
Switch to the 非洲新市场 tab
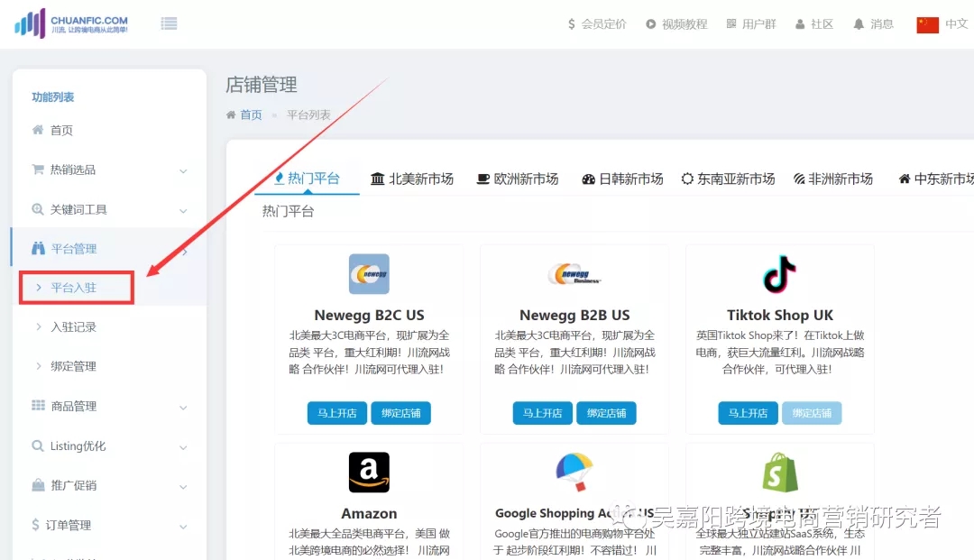point(833,179)
